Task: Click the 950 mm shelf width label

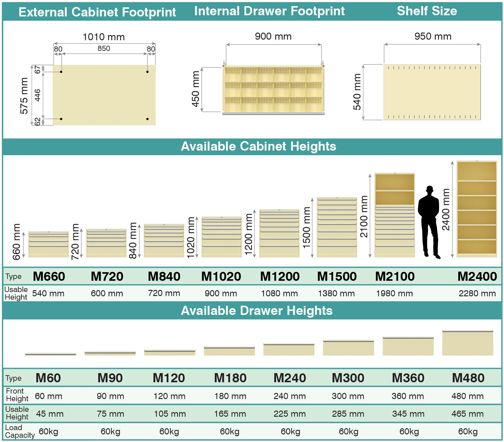Action: (x=433, y=37)
